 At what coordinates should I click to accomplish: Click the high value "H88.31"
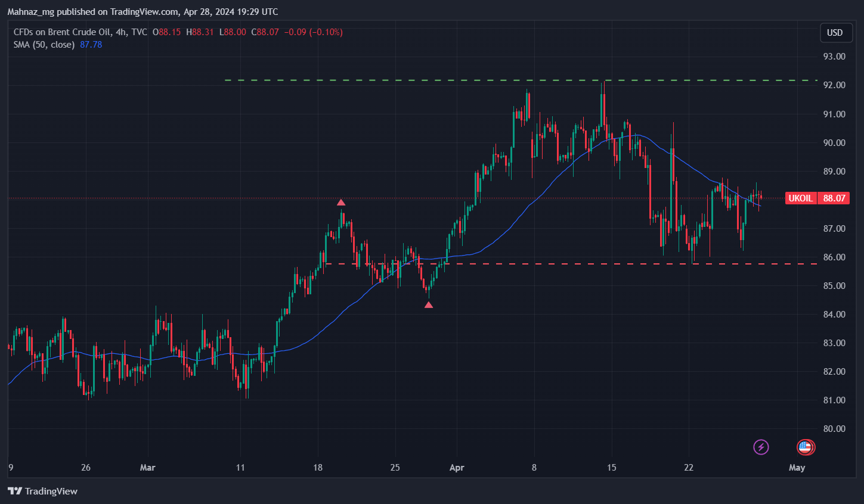[200, 32]
